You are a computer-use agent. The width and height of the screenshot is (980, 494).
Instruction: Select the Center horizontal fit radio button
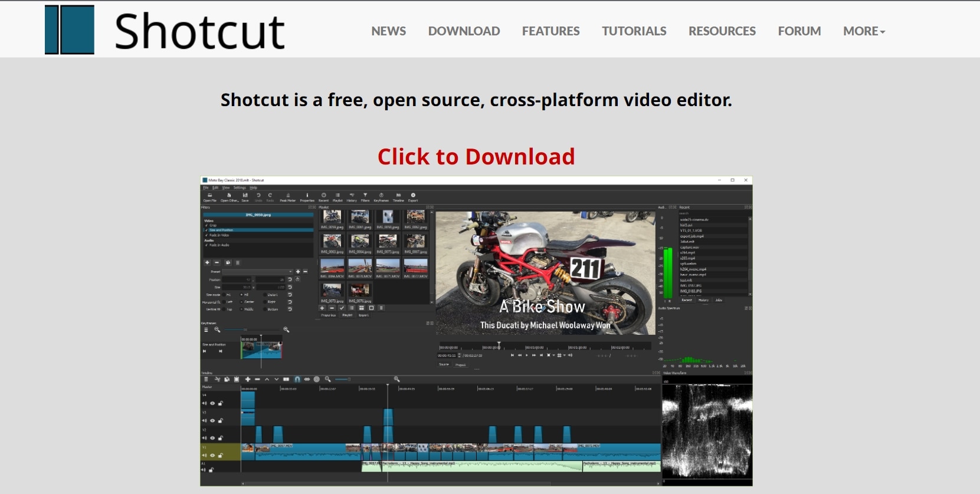(x=242, y=302)
